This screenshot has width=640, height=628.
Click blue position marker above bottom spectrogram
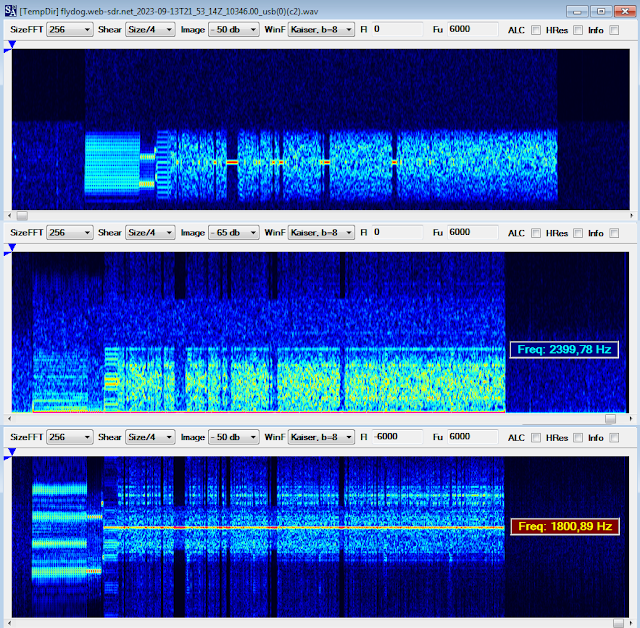click(12, 451)
